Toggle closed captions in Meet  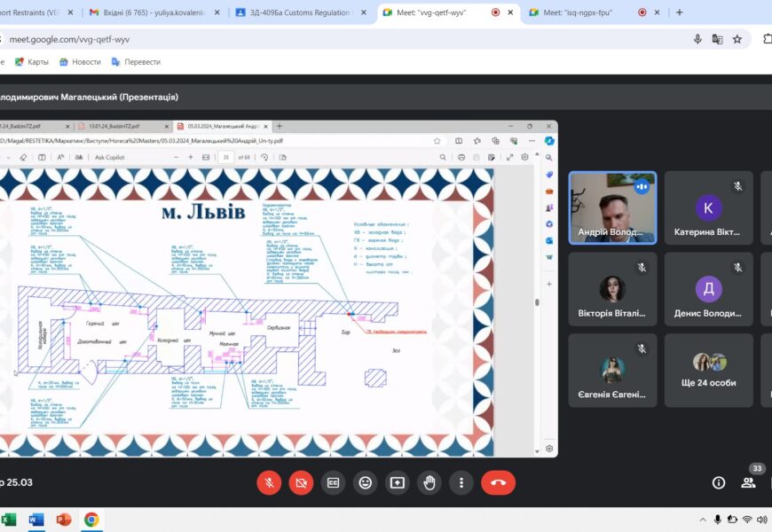pyautogui.click(x=333, y=482)
